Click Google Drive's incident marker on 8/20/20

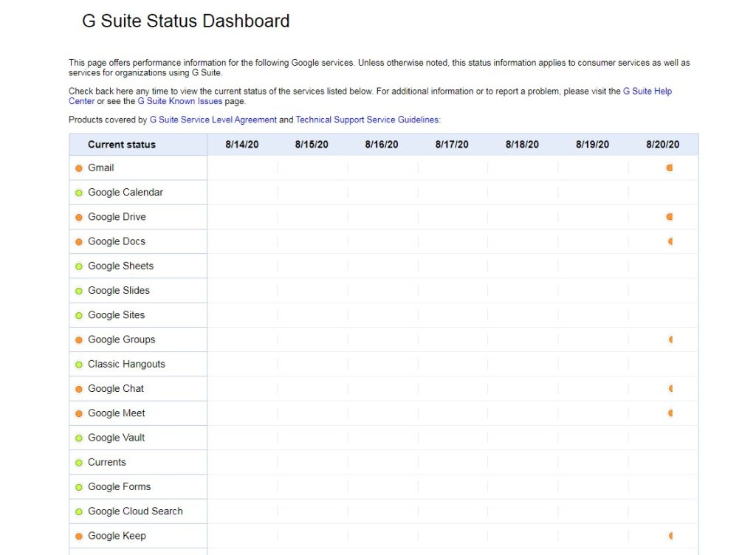[x=669, y=216]
